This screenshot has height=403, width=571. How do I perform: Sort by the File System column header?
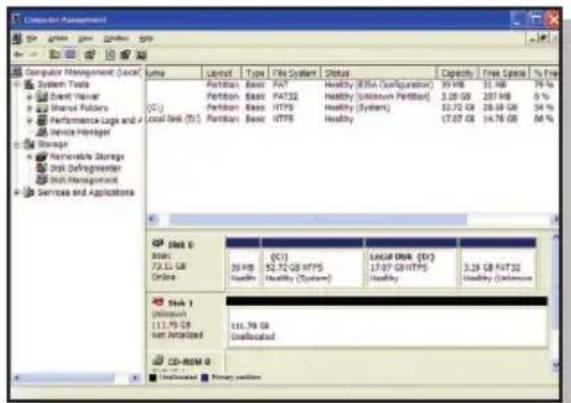pos(295,73)
